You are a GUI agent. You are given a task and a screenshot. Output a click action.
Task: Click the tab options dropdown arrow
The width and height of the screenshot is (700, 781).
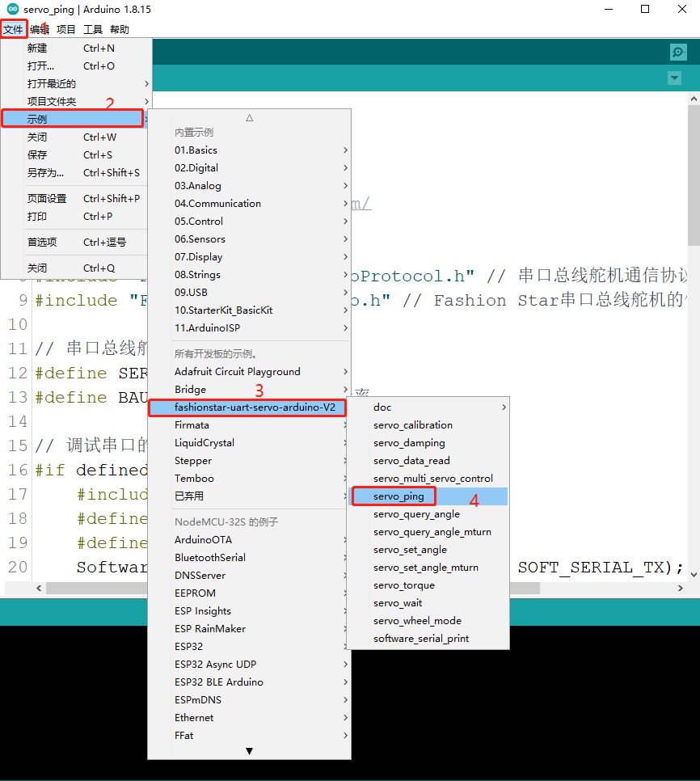click(x=674, y=78)
